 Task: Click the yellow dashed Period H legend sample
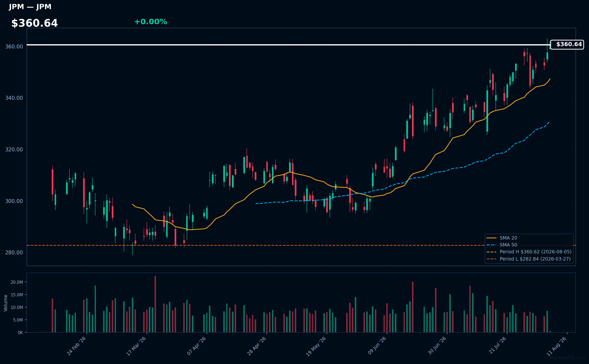coord(492,252)
